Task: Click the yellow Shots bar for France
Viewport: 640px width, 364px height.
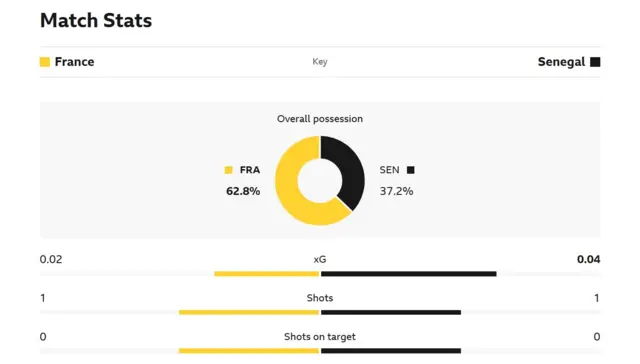Action: (x=249, y=313)
